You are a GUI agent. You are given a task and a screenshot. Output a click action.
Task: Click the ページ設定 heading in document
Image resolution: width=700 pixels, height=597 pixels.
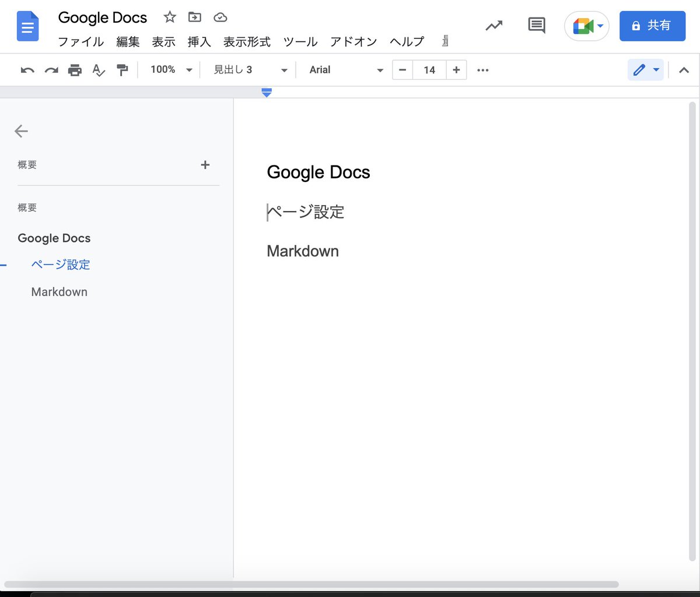click(306, 212)
